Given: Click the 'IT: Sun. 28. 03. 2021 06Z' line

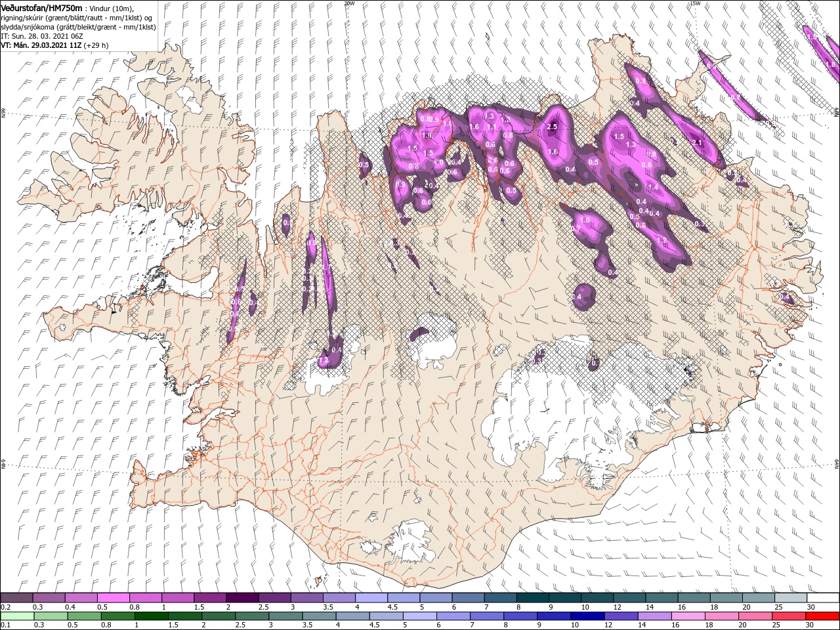Looking at the screenshot, I should click(42, 37).
